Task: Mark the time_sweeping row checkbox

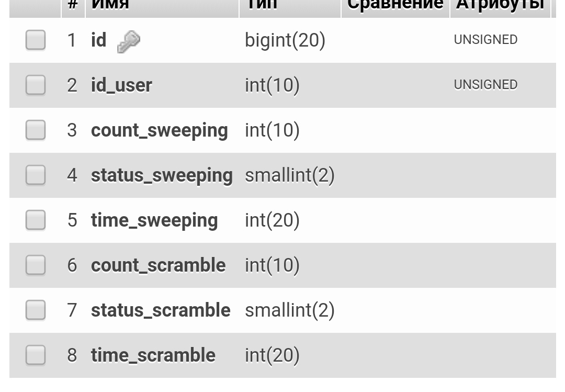Action: coord(36,220)
